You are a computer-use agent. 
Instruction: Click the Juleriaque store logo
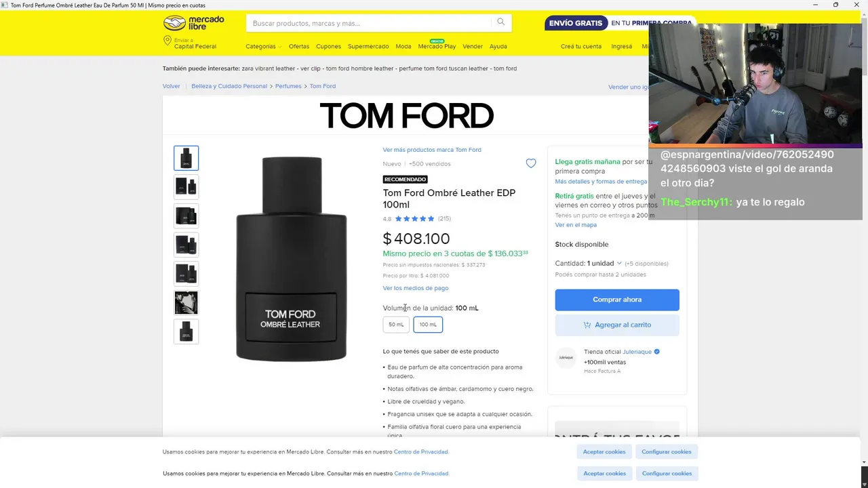[566, 357]
